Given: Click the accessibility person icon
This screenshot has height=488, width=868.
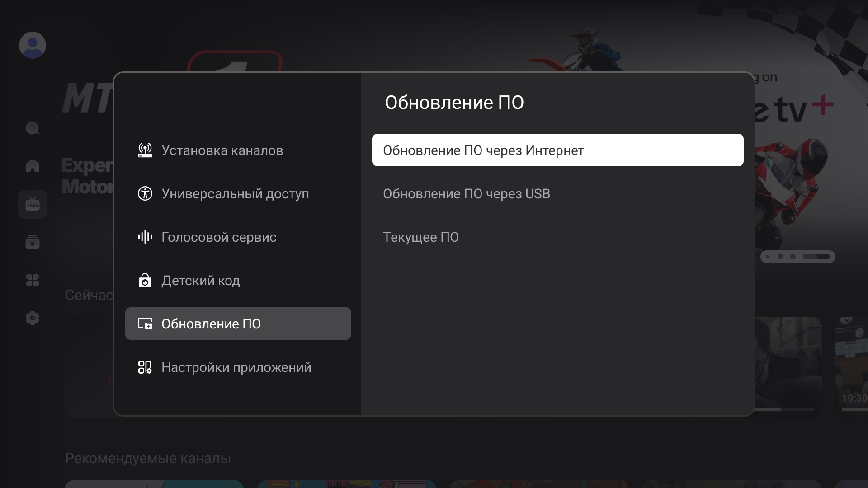Looking at the screenshot, I should (x=145, y=194).
